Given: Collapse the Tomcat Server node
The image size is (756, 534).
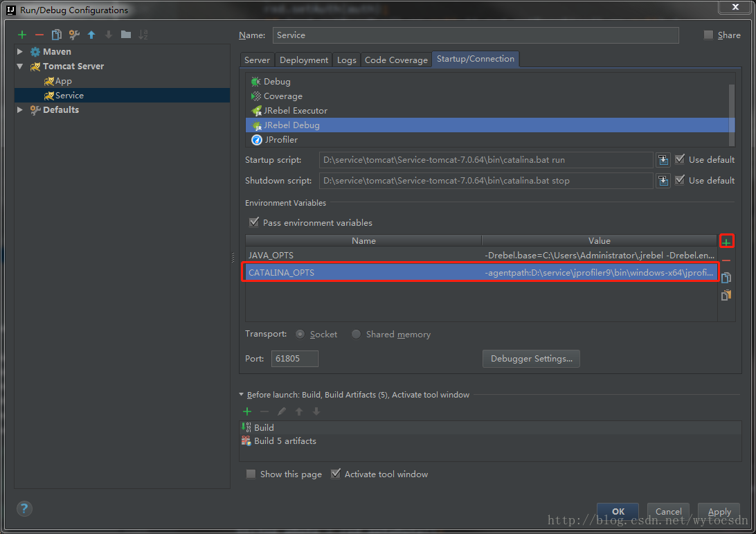Looking at the screenshot, I should tap(20, 66).
